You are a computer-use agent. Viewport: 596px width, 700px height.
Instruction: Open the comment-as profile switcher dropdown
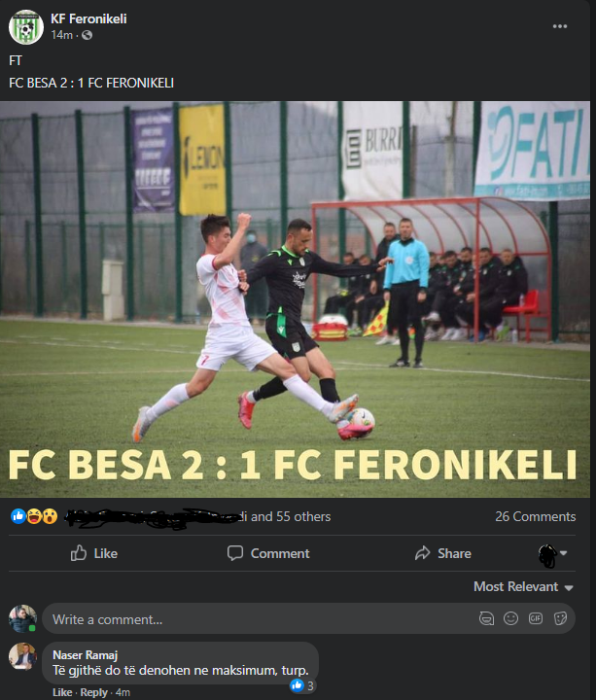[552, 554]
